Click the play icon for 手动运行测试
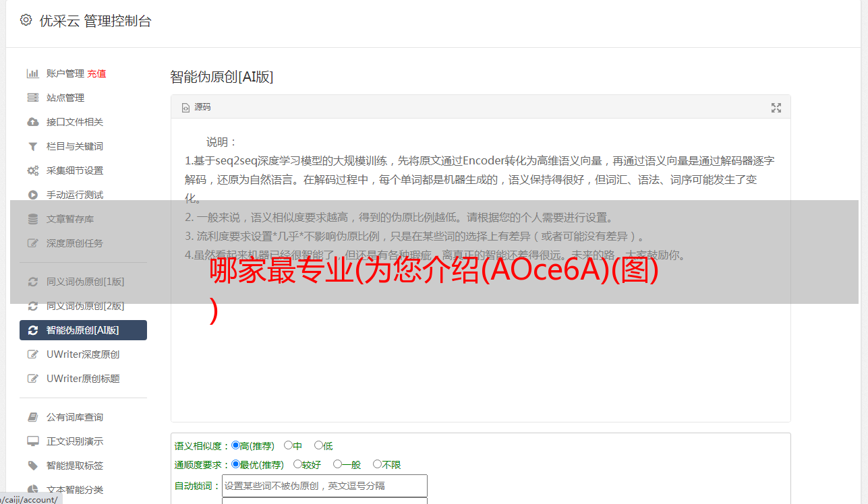 click(x=32, y=195)
